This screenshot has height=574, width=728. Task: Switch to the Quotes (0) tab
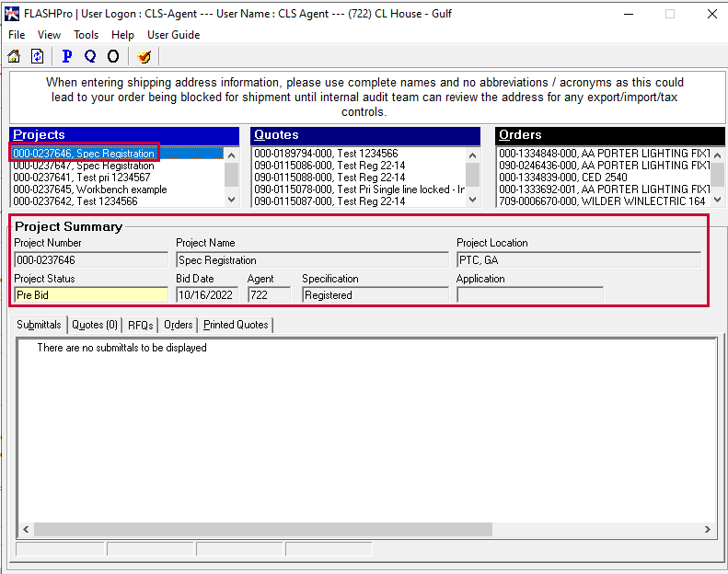95,325
